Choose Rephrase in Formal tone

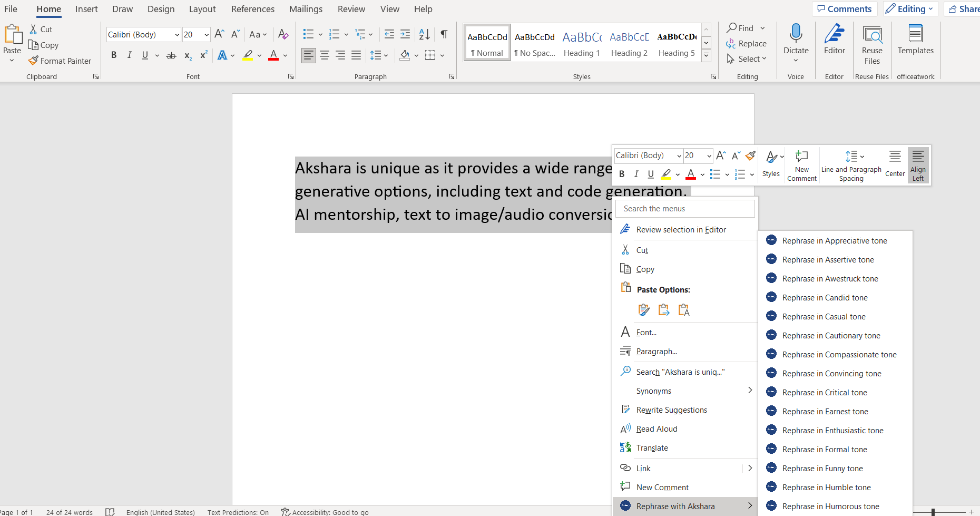(x=824, y=450)
